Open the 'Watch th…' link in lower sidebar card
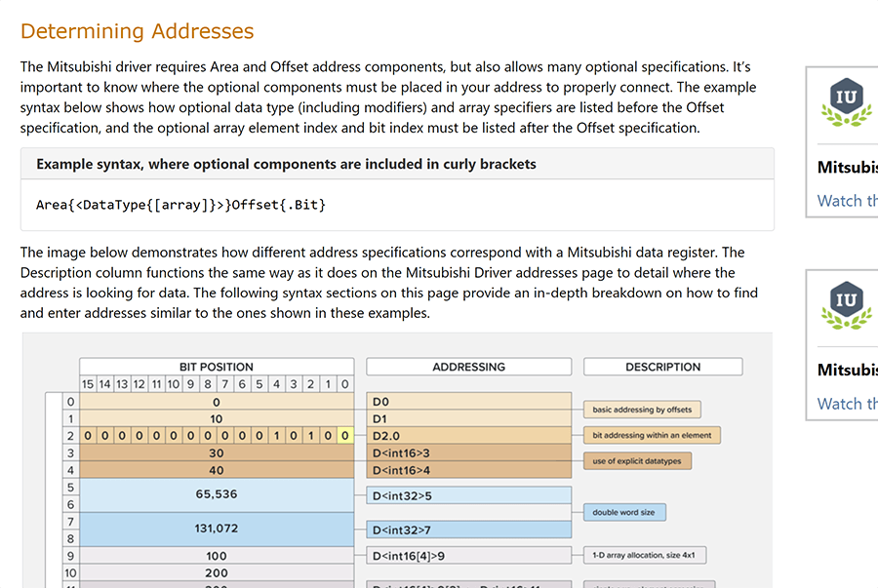This screenshot has width=878, height=588. [847, 404]
